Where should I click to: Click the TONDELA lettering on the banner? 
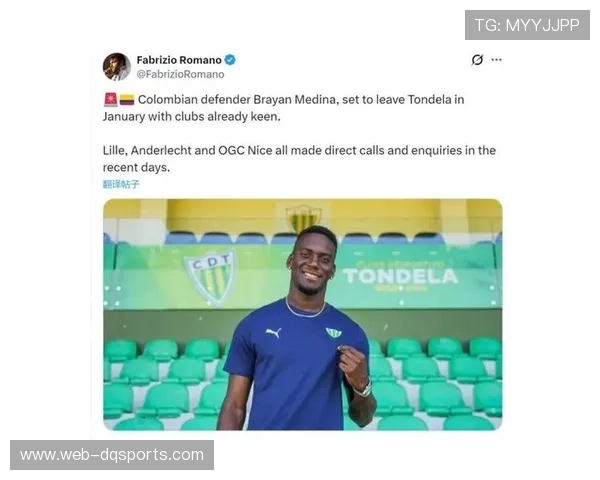400,276
